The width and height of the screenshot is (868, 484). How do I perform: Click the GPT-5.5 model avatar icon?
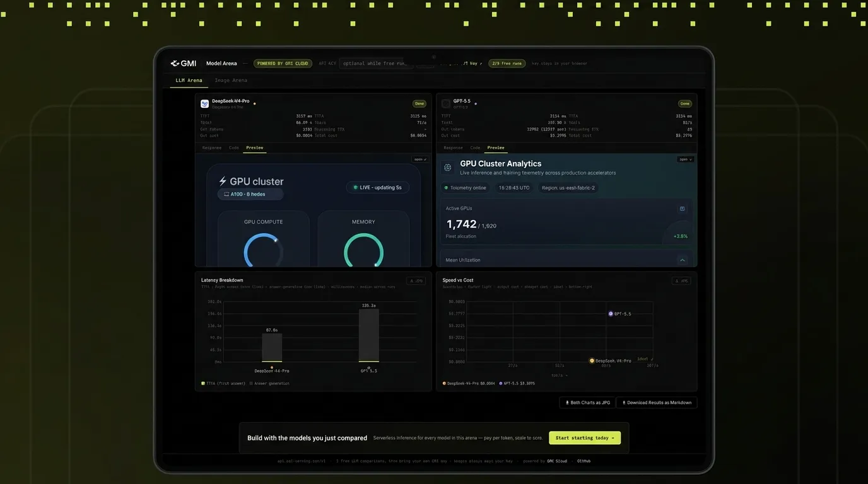click(x=446, y=103)
